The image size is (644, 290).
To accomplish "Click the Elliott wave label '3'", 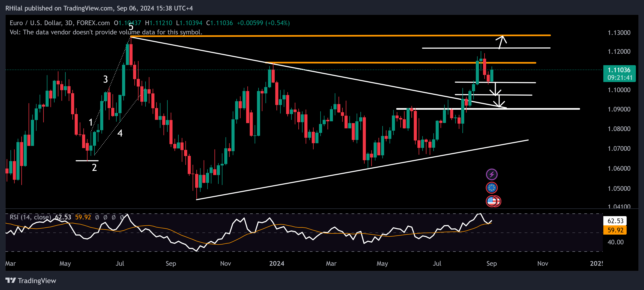I will coord(105,79).
